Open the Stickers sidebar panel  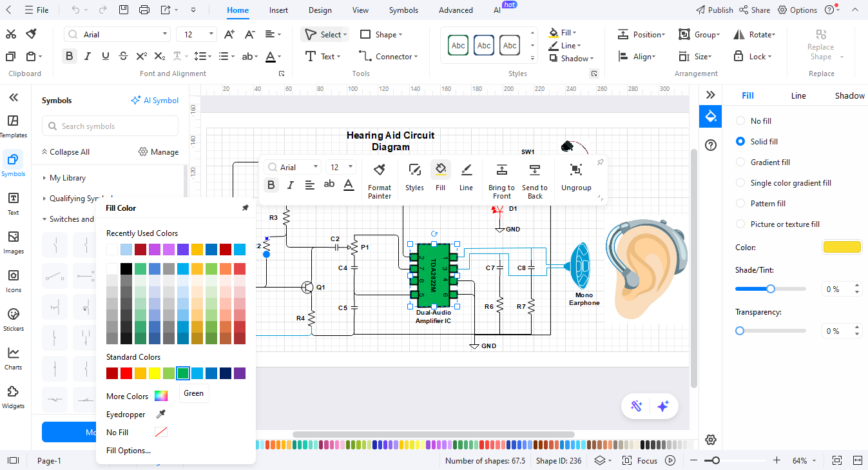[14, 319]
